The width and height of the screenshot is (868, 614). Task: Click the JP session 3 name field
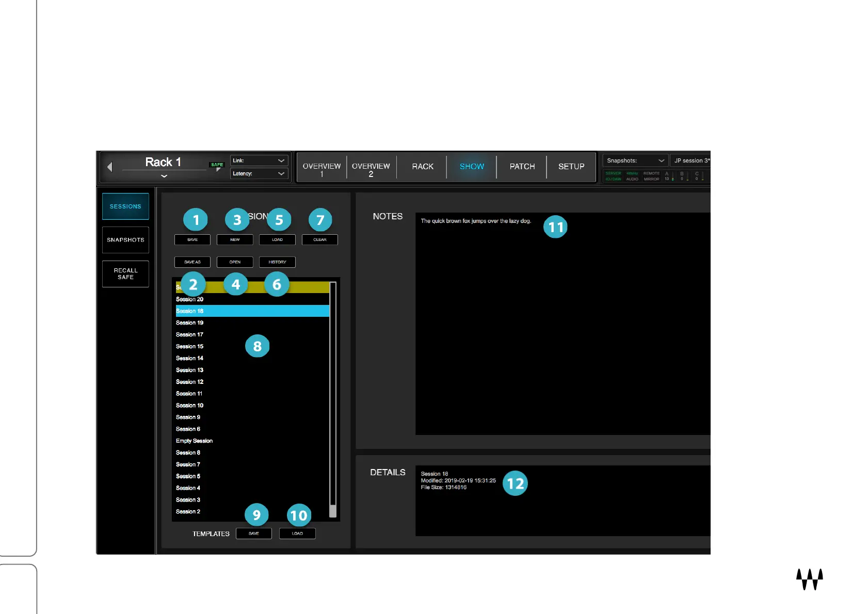(x=690, y=160)
